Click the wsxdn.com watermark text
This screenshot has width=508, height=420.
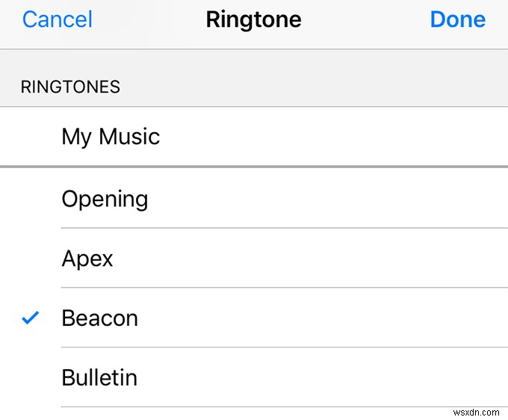pos(475,410)
